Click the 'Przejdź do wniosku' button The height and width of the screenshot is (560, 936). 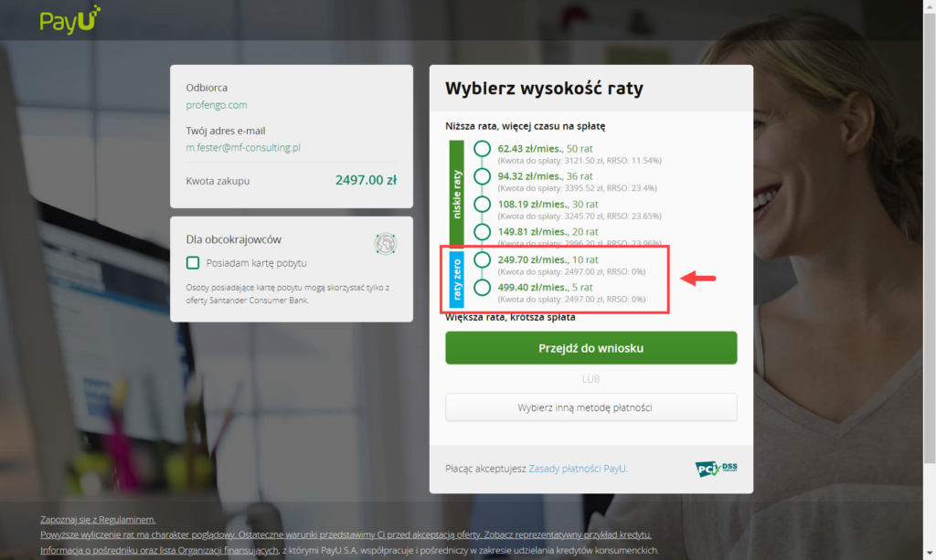[x=591, y=348]
